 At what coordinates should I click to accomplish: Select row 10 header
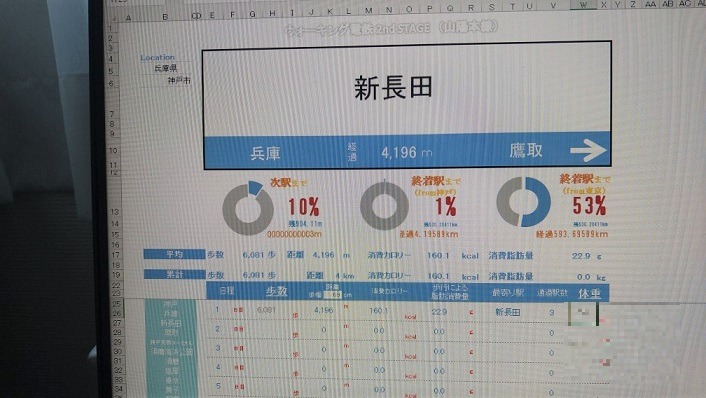tap(113, 150)
